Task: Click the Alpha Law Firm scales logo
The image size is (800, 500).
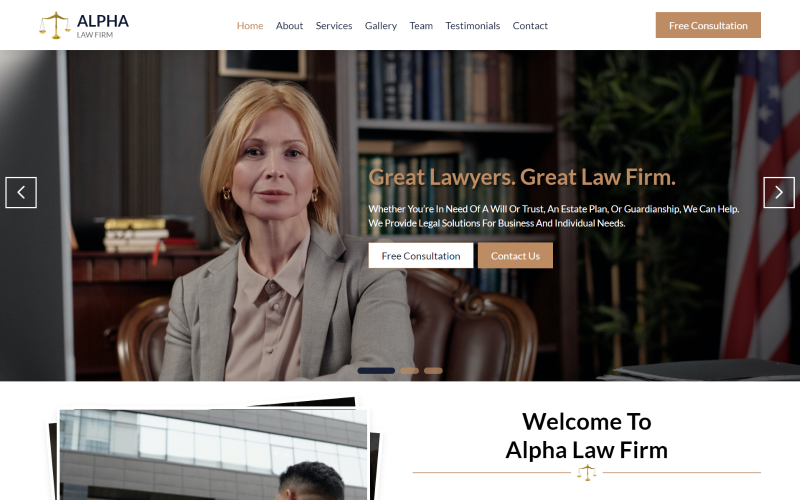Action: 55,25
